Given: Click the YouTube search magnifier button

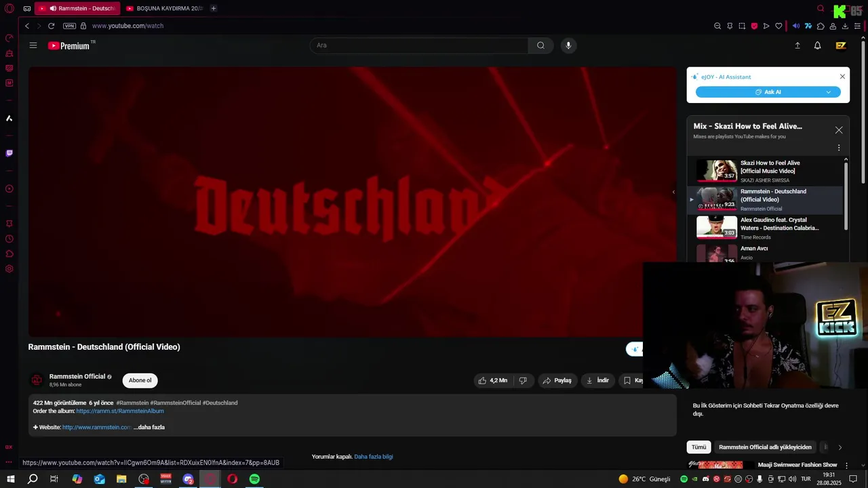Looking at the screenshot, I should pyautogui.click(x=540, y=45).
